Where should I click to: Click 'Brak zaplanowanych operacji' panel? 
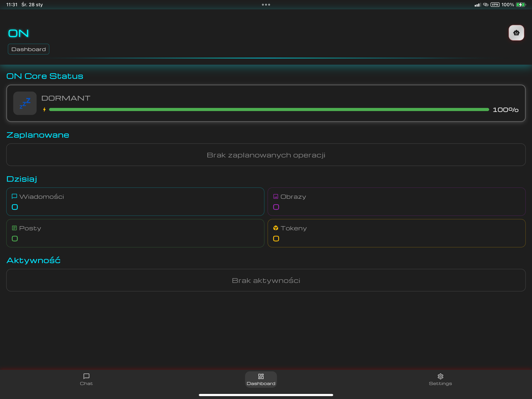click(x=266, y=155)
